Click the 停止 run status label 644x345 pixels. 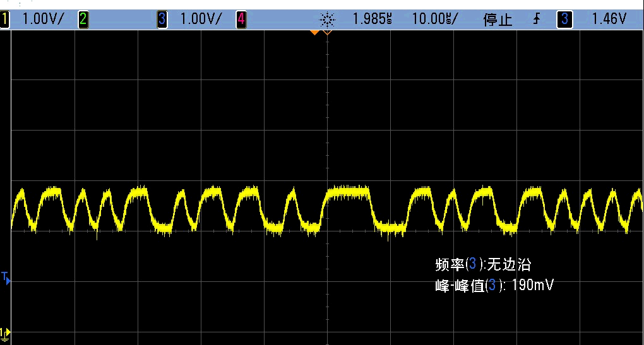pyautogui.click(x=498, y=20)
